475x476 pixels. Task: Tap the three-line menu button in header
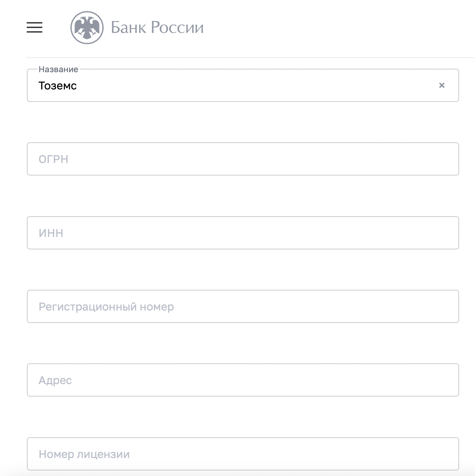tap(35, 27)
